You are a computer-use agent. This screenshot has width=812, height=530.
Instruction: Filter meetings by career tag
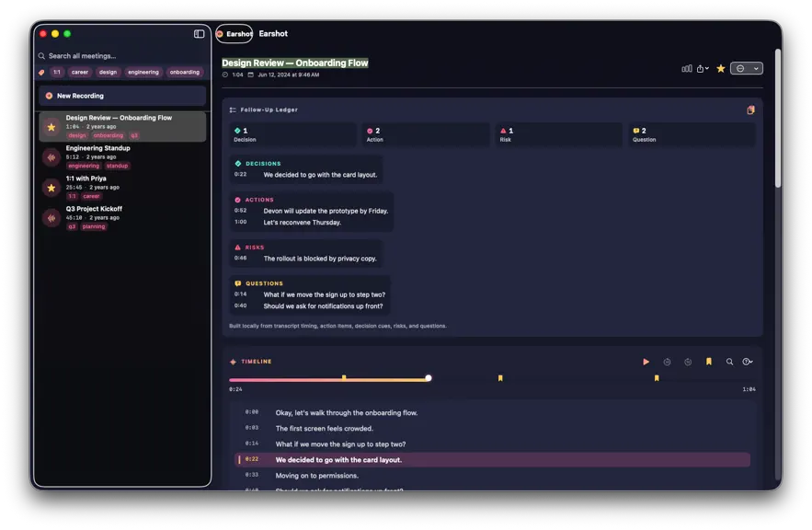[80, 72]
